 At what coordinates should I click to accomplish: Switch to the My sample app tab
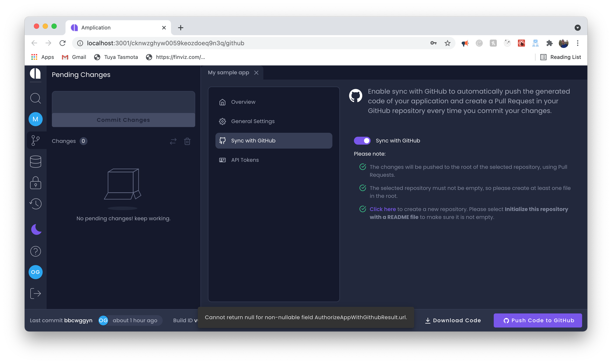coord(228,73)
